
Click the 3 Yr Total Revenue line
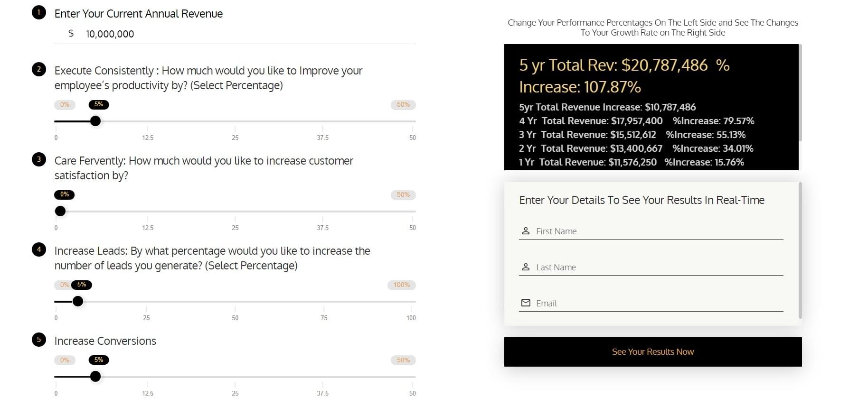point(632,135)
